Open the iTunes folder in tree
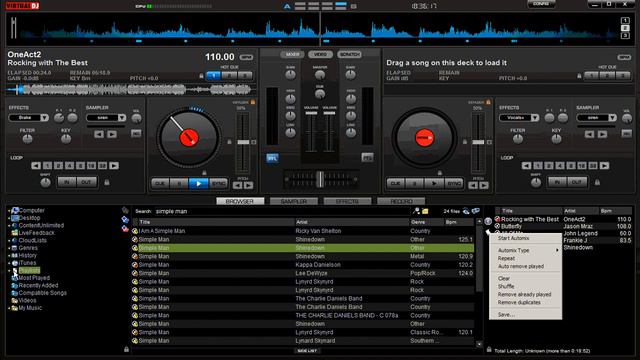 (24, 263)
